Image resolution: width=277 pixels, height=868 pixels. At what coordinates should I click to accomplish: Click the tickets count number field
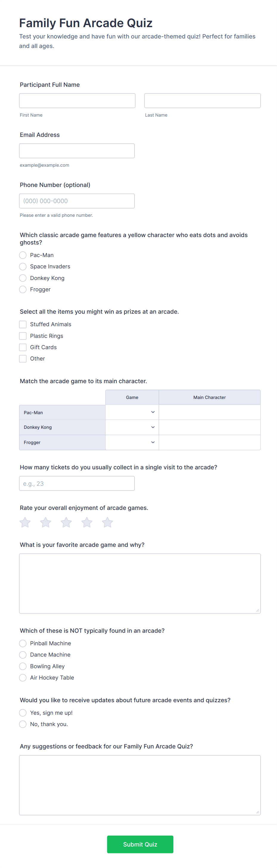(x=77, y=484)
